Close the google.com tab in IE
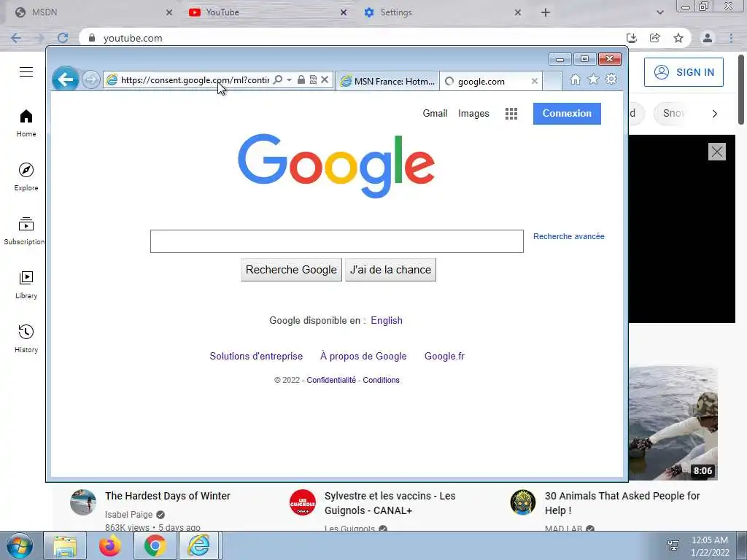The height and width of the screenshot is (560, 747). [535, 82]
